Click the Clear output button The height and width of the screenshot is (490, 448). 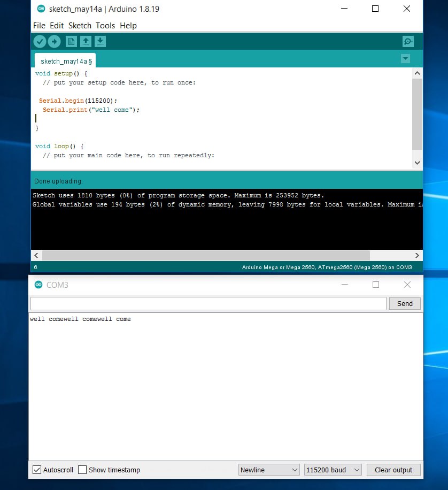click(393, 470)
